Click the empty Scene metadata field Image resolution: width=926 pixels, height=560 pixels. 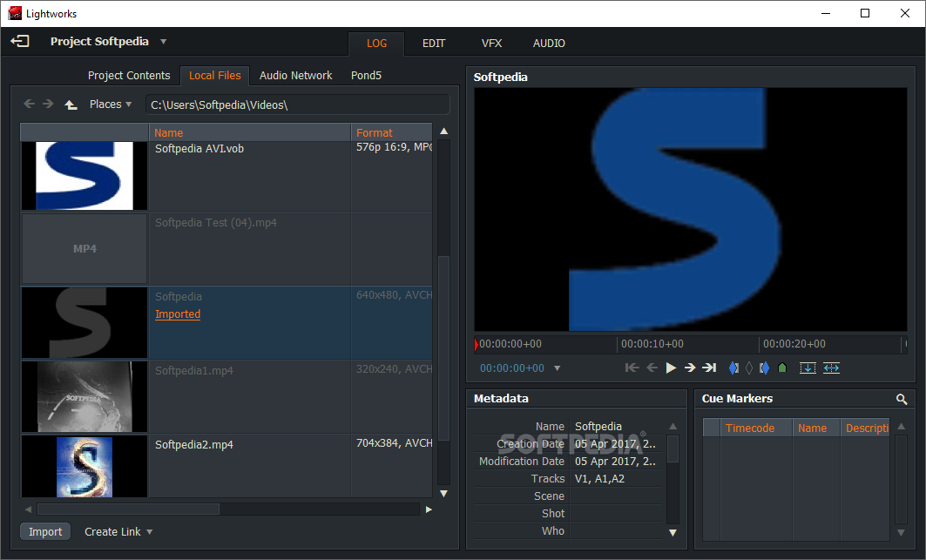click(x=616, y=496)
